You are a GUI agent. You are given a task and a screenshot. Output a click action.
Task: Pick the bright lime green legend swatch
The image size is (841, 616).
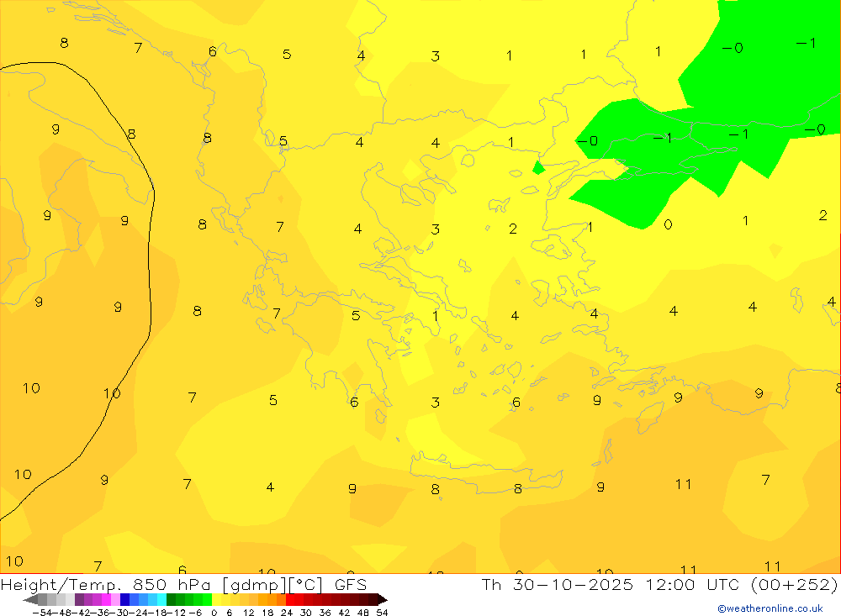pyautogui.click(x=207, y=599)
